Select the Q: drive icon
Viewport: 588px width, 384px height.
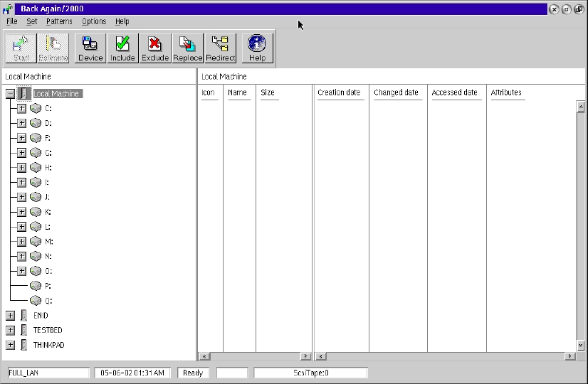click(36, 301)
